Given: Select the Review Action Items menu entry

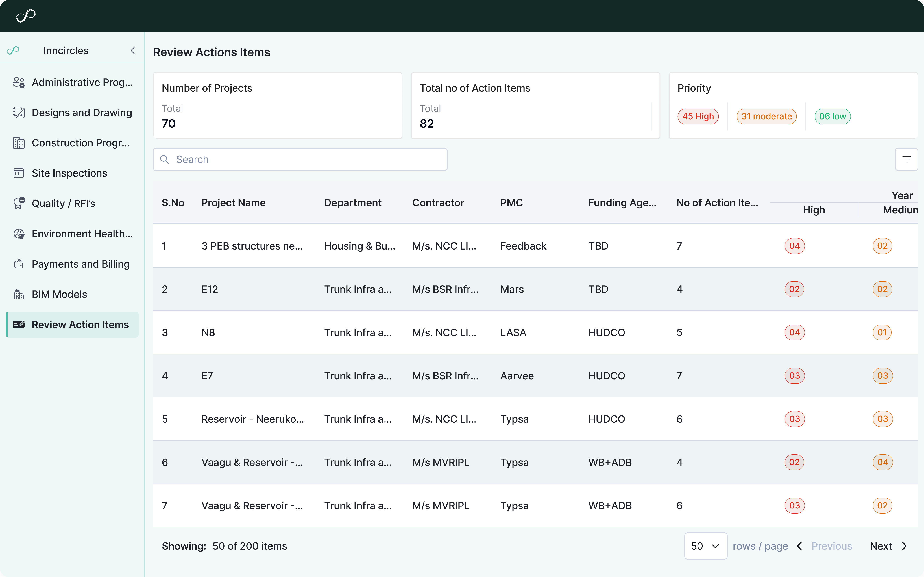Looking at the screenshot, I should coord(72,324).
